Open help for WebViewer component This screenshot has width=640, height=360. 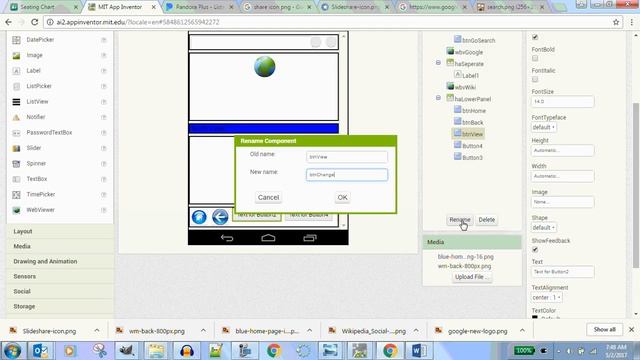pos(104,210)
